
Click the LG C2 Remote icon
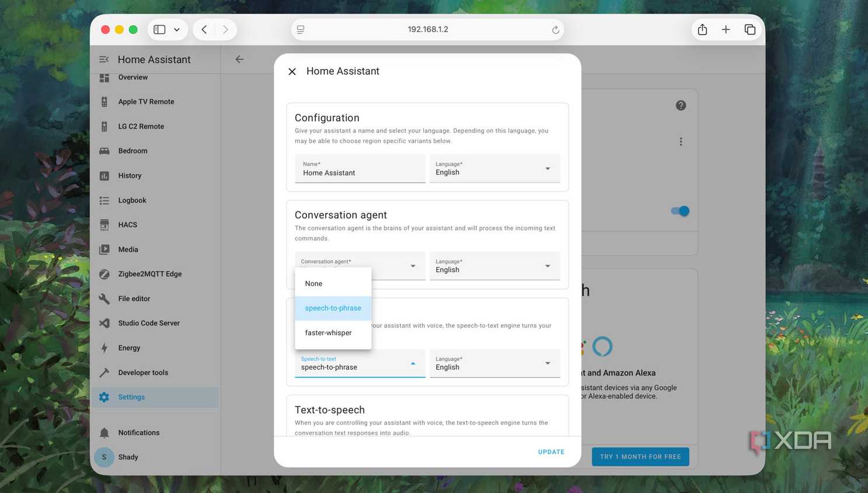(x=104, y=126)
